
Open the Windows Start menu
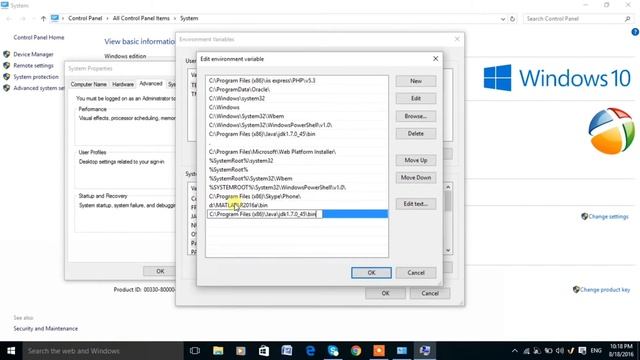coord(11,351)
